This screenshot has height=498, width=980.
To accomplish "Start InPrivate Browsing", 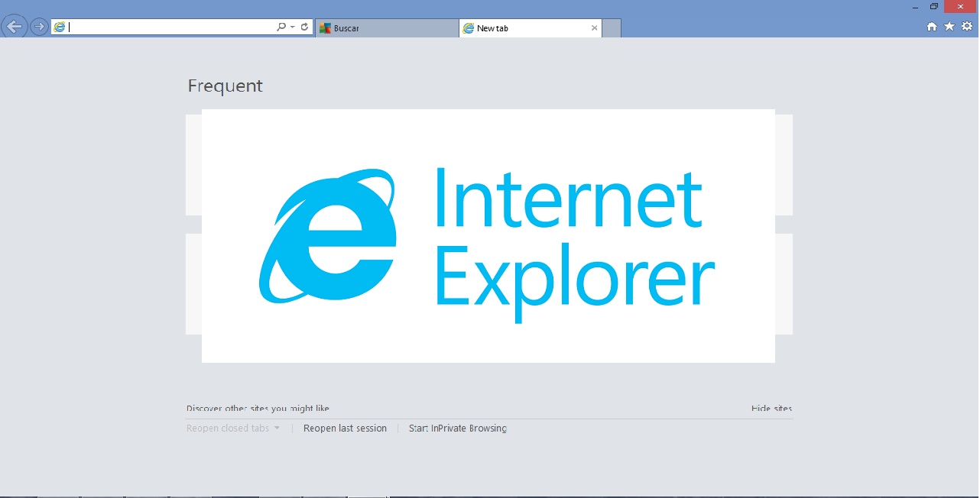I will pos(458,428).
